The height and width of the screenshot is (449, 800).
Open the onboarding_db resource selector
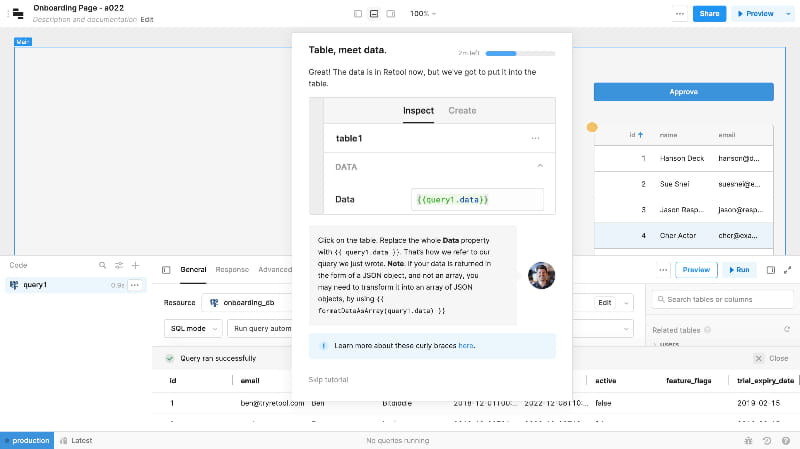pyautogui.click(x=246, y=303)
